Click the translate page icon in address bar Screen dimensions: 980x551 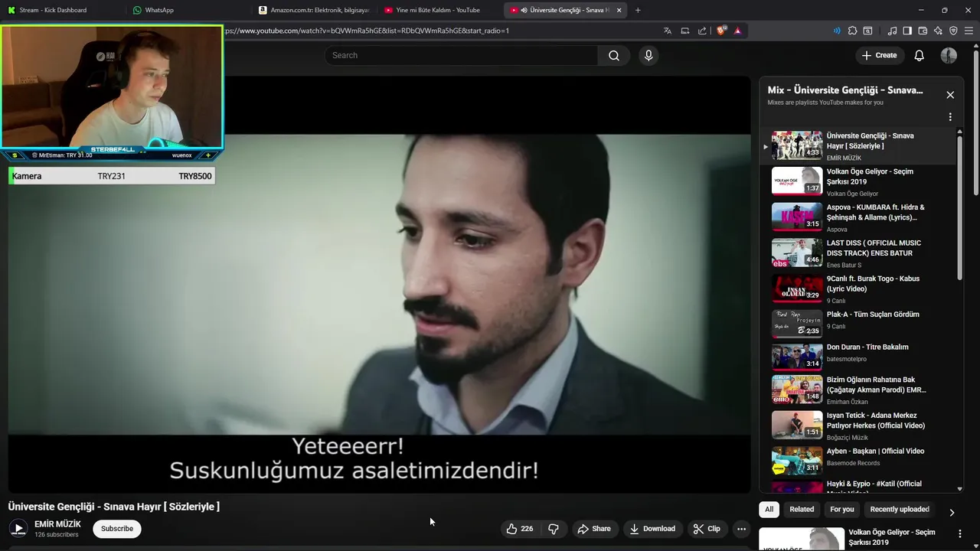tap(668, 31)
